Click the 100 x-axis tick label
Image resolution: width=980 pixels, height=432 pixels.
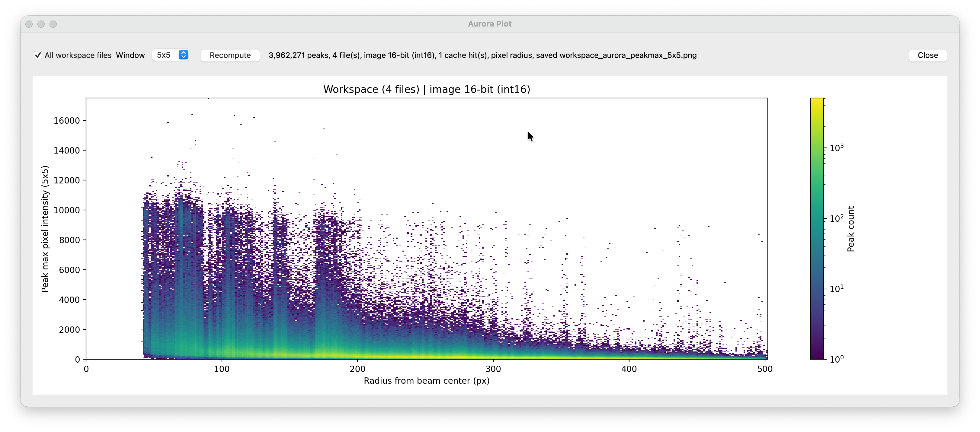tap(222, 369)
